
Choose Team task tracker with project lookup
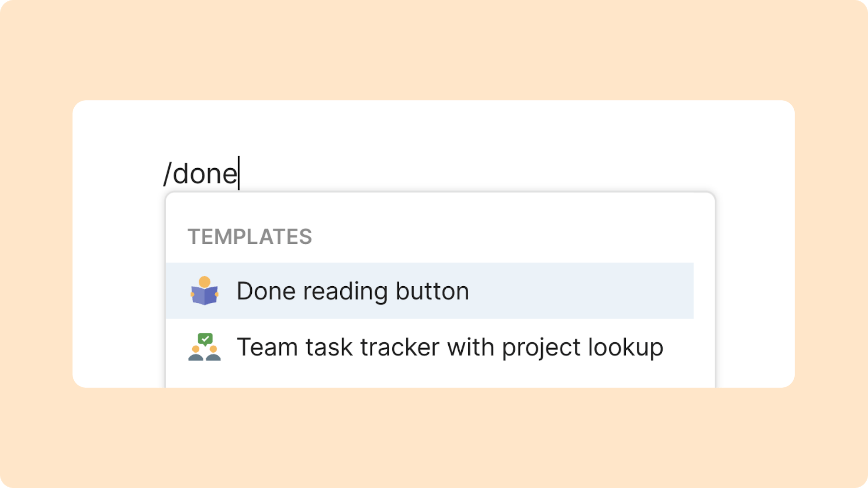pos(430,347)
